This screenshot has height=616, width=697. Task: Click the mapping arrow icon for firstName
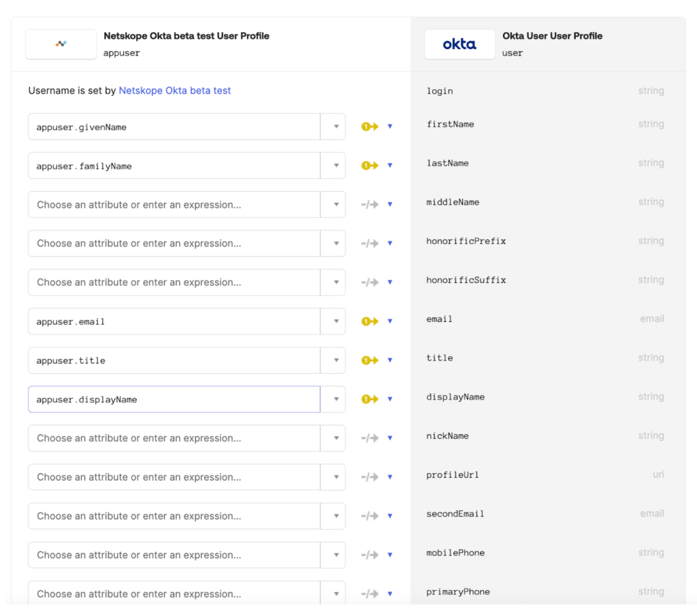[x=370, y=127]
